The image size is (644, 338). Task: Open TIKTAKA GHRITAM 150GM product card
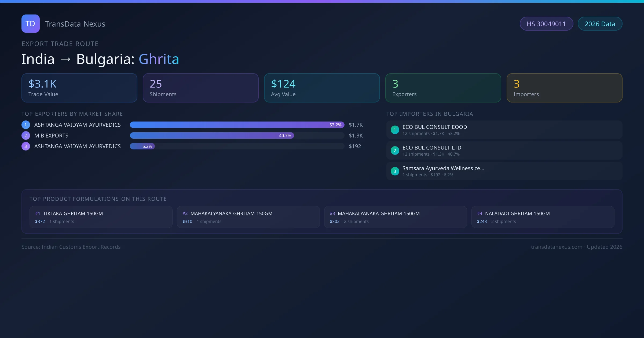click(x=101, y=217)
